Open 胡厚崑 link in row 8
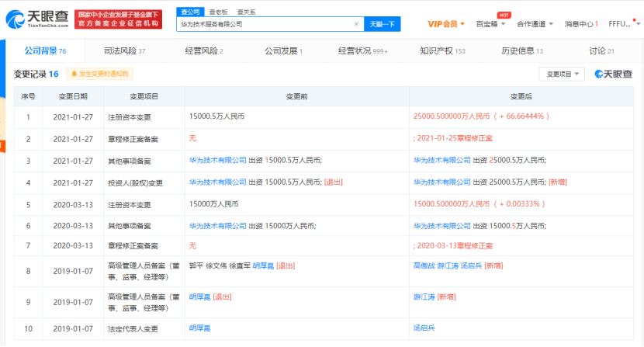This screenshot has height=347, width=644. (x=263, y=266)
